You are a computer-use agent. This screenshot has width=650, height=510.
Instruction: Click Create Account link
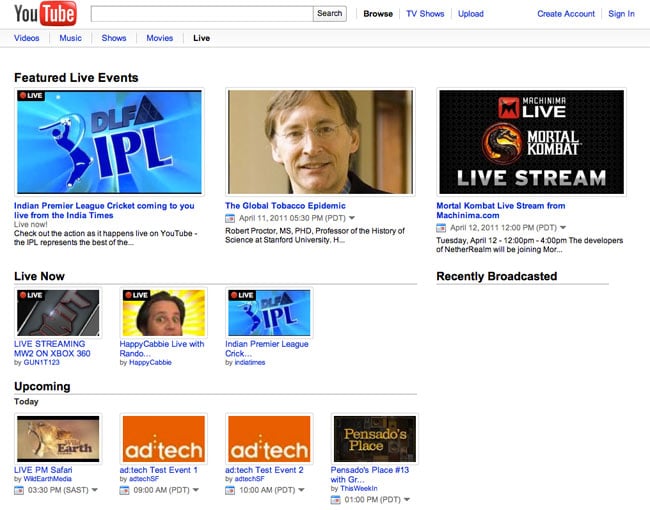pyautogui.click(x=566, y=14)
